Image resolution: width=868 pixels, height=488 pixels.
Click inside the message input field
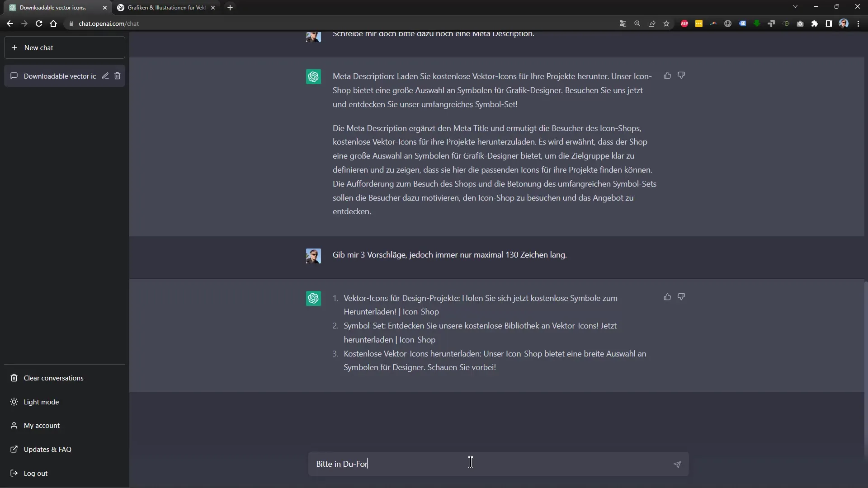[x=470, y=464]
